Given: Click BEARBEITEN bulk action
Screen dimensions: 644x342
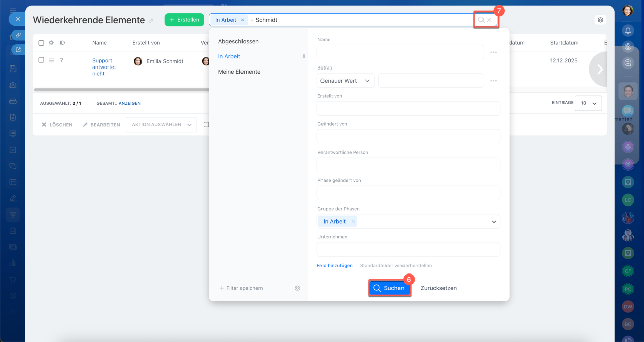Looking at the screenshot, I should (101, 125).
